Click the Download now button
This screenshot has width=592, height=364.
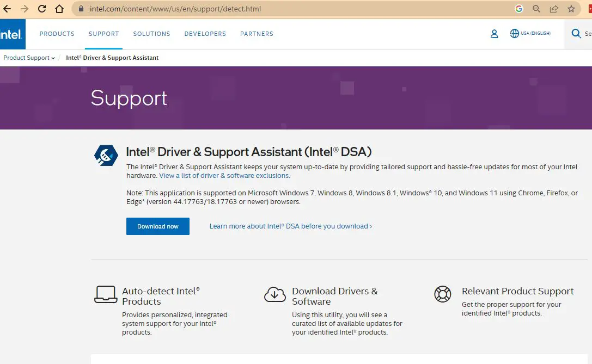(x=157, y=226)
